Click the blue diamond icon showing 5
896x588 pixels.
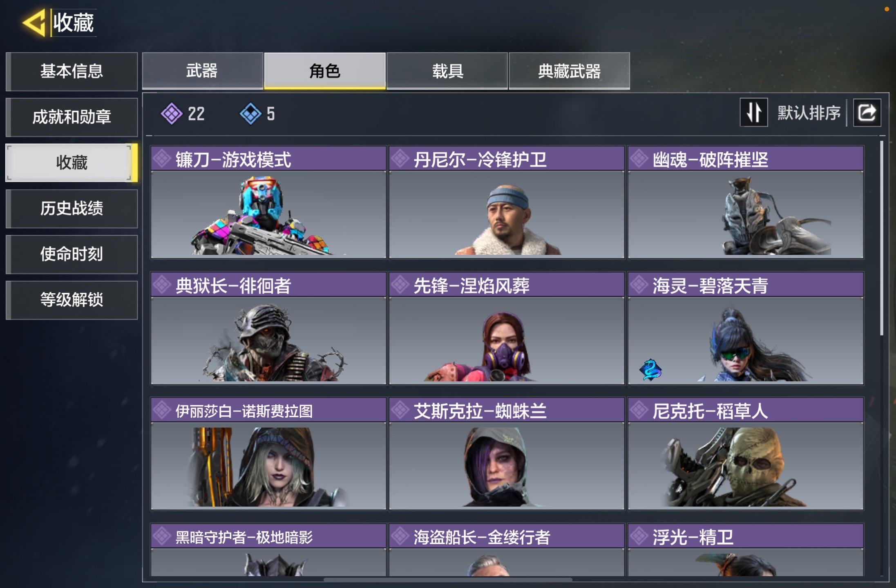pyautogui.click(x=250, y=114)
